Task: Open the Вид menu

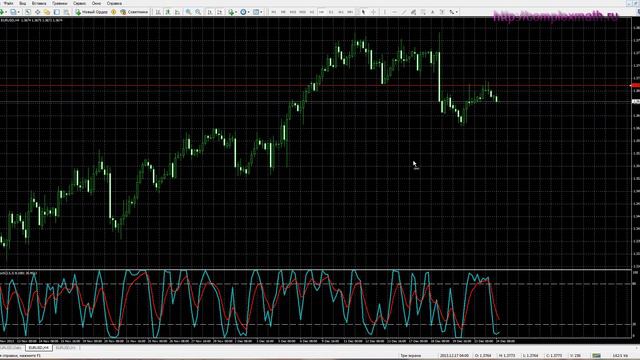Action: coord(22,3)
